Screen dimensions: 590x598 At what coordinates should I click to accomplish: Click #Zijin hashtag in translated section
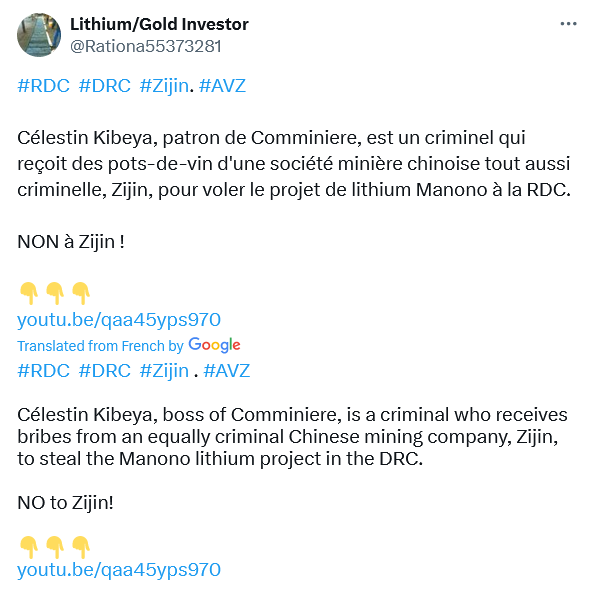164,371
